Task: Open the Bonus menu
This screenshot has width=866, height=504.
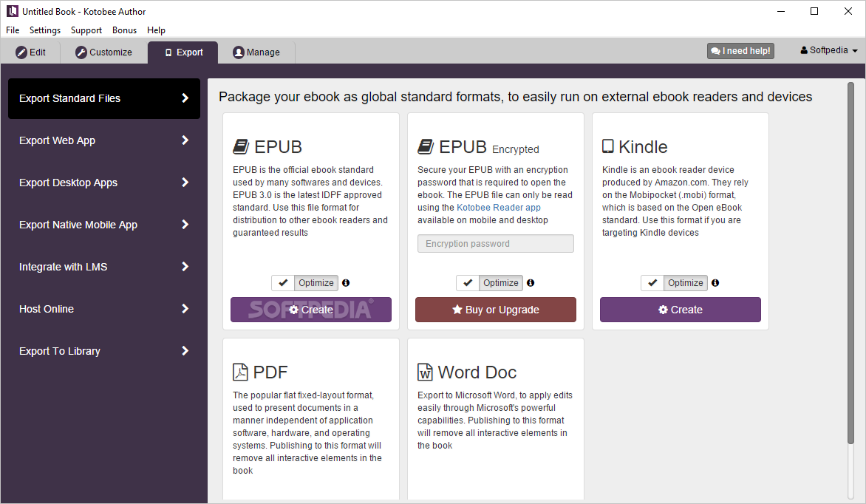Action: 124,30
